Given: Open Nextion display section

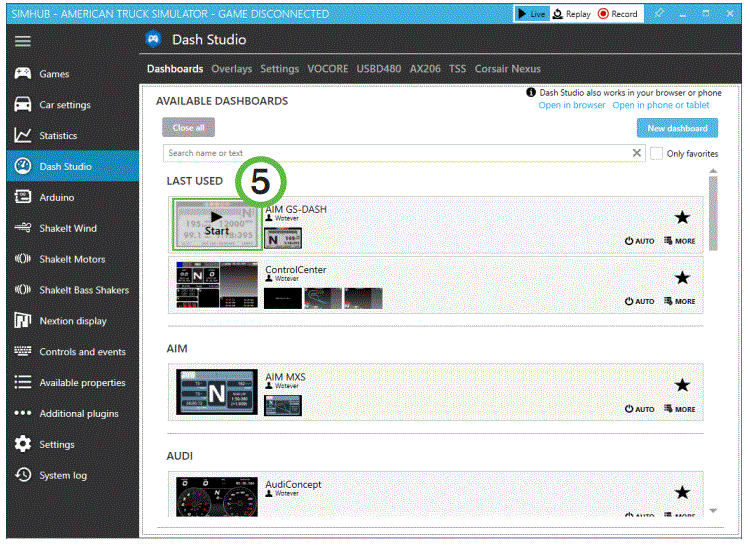Looking at the screenshot, I should [73, 321].
